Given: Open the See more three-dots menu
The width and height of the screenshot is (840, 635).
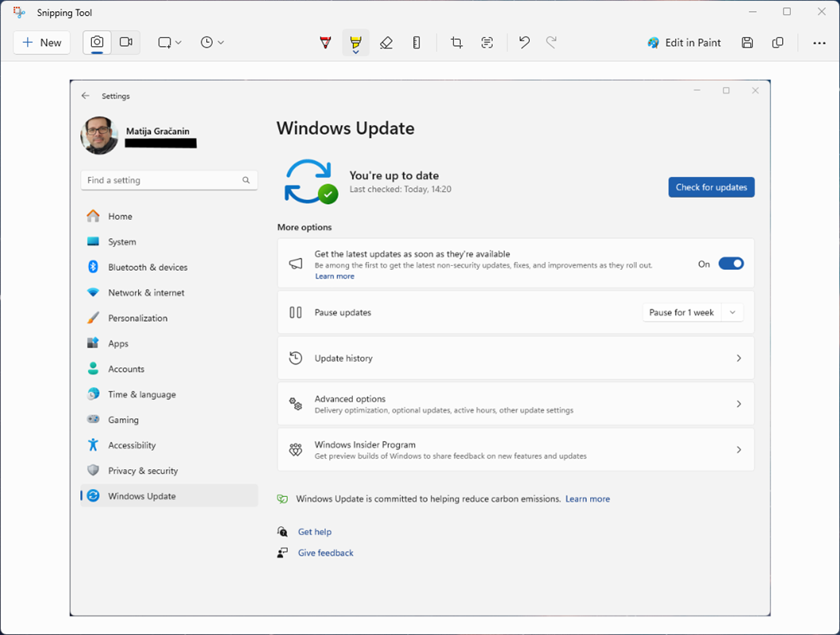Looking at the screenshot, I should [x=819, y=42].
